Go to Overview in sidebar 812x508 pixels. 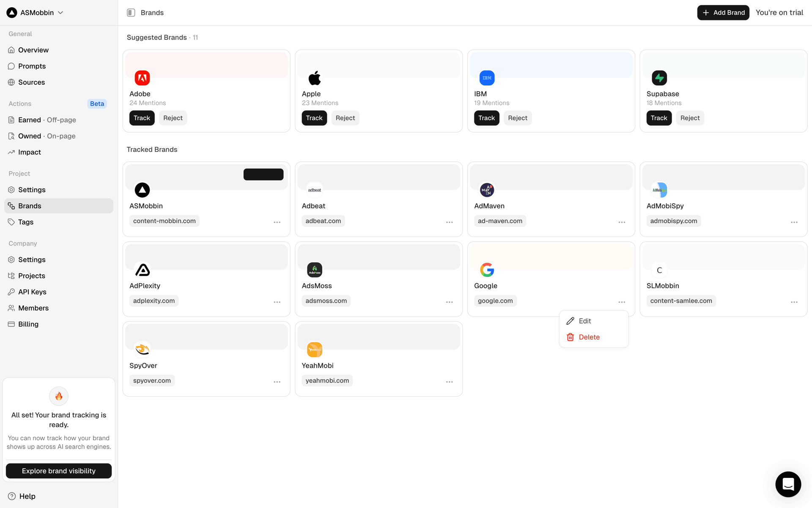tap(59, 50)
